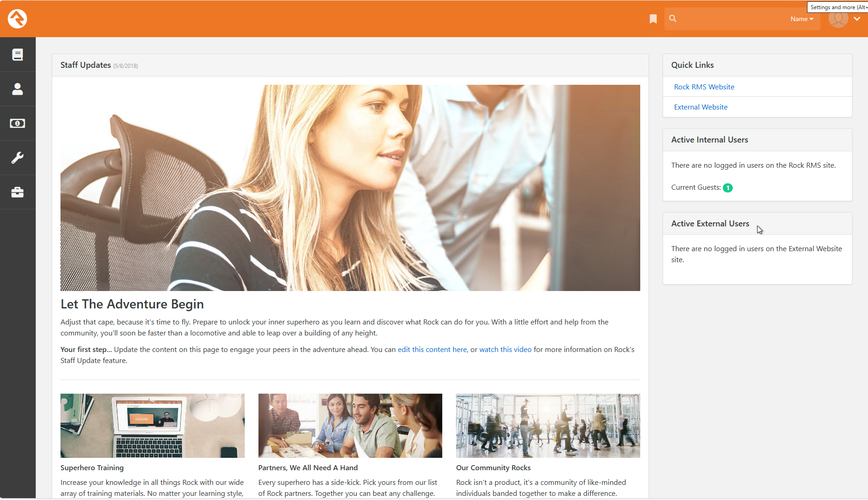Click the user avatar picture
This screenshot has height=500, width=868.
click(x=838, y=19)
